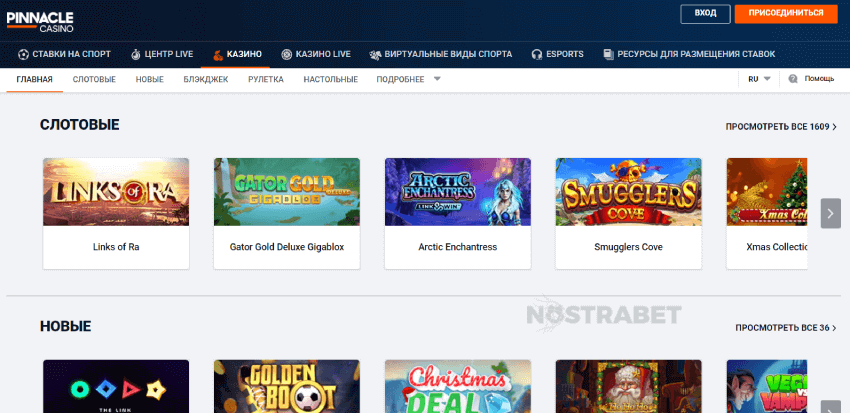This screenshot has width=850, height=413.
Task: Click the soccer ball icon beside Ставки на спорт
Action: 23,54
